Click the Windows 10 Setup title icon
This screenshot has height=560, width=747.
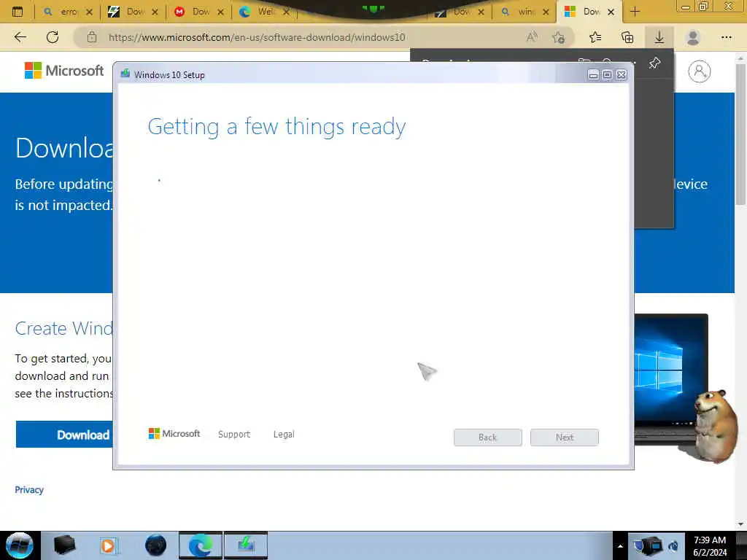pos(125,74)
